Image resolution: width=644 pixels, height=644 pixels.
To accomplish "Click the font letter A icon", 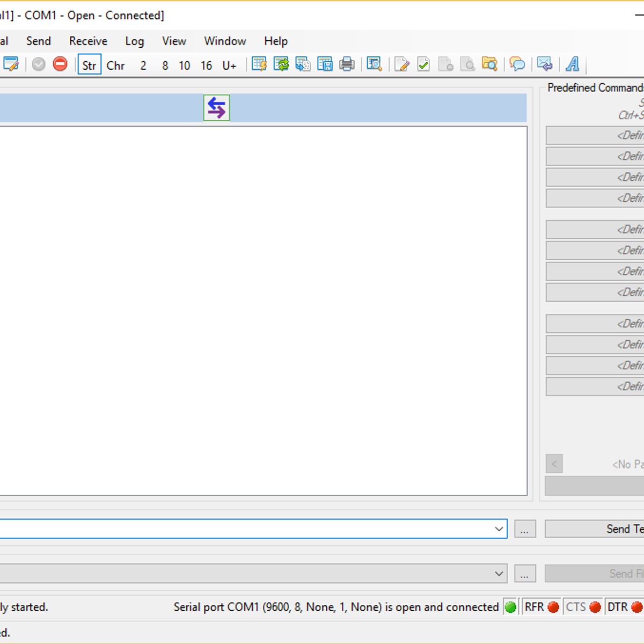I will [x=573, y=64].
